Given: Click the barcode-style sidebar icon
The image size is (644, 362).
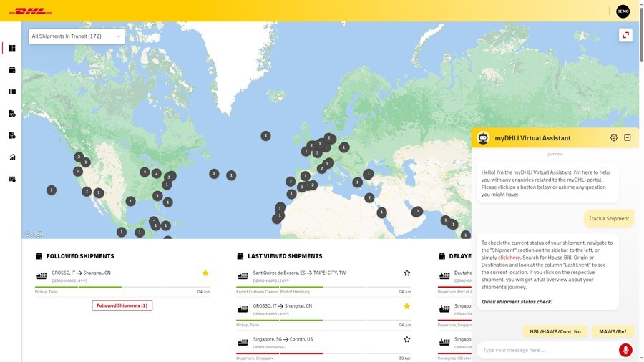Looking at the screenshot, I should pyautogui.click(x=12, y=92).
